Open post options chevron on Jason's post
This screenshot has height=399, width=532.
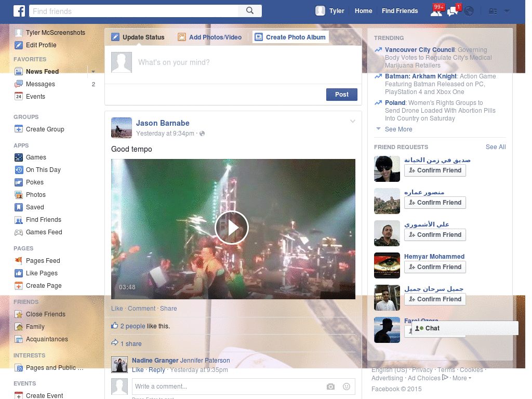pyautogui.click(x=353, y=121)
